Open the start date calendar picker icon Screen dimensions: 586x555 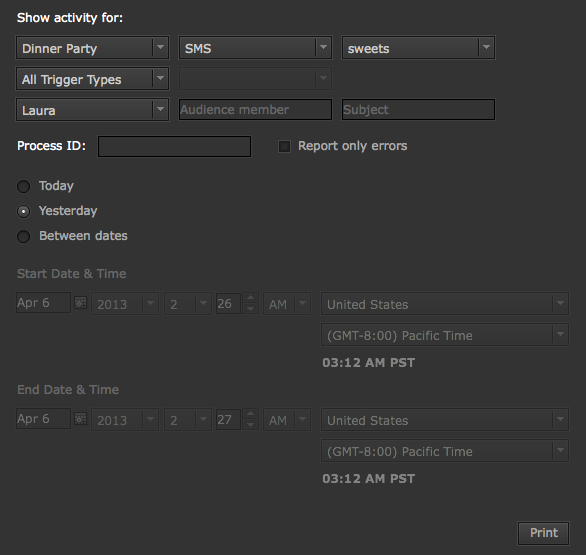click(80, 303)
